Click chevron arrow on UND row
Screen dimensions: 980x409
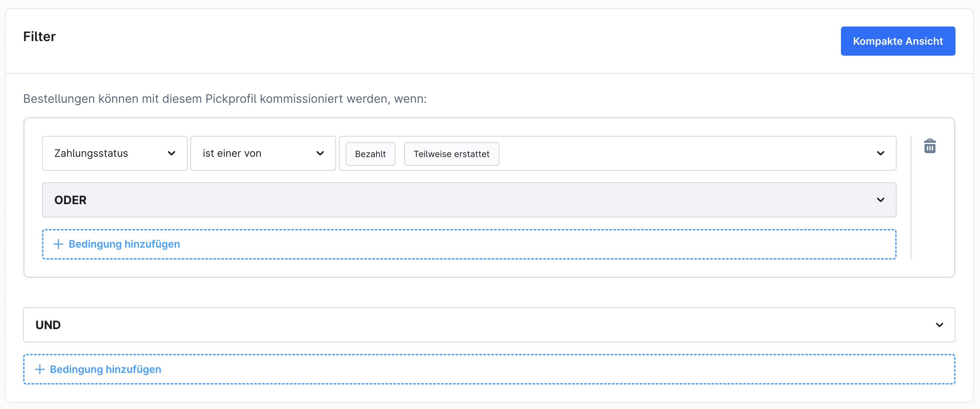click(939, 325)
